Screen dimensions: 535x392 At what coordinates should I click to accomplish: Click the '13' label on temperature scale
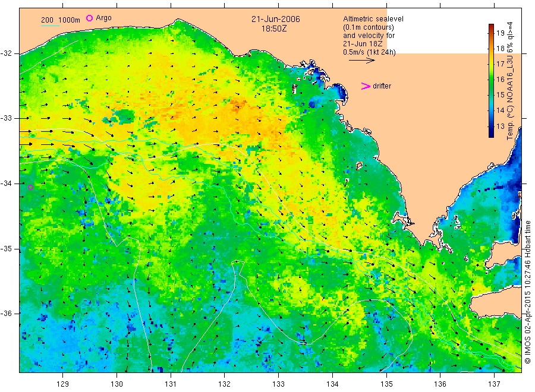500,126
